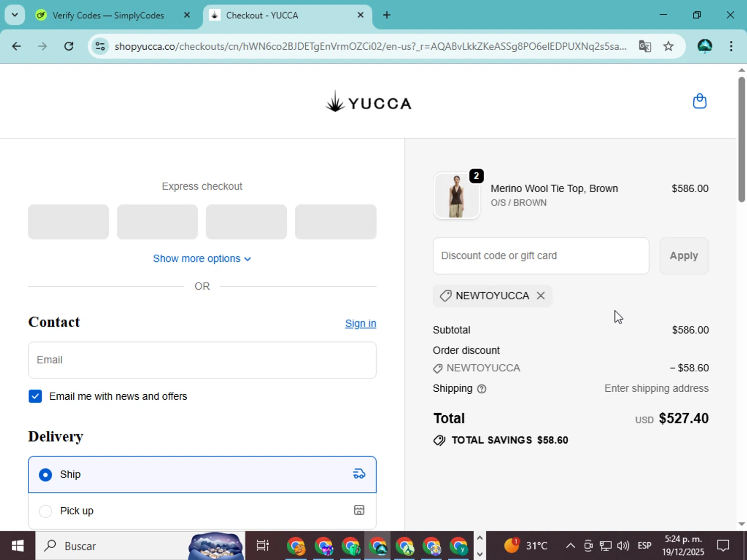Click the TOTAL SAVINGS $58.60 text

[510, 441]
